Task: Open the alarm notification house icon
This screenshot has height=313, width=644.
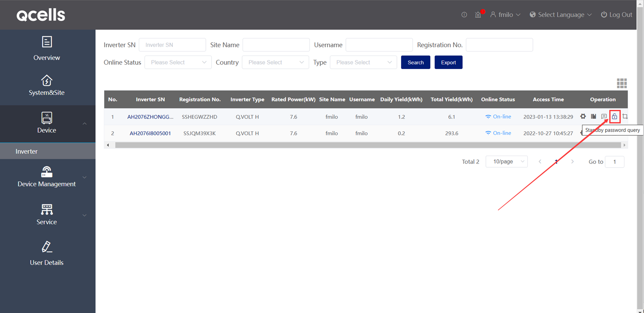Action: (478, 15)
